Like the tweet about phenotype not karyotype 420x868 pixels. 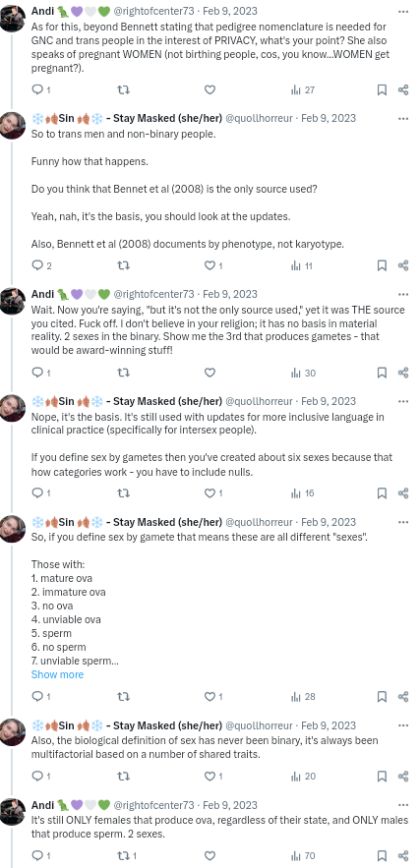(x=213, y=265)
